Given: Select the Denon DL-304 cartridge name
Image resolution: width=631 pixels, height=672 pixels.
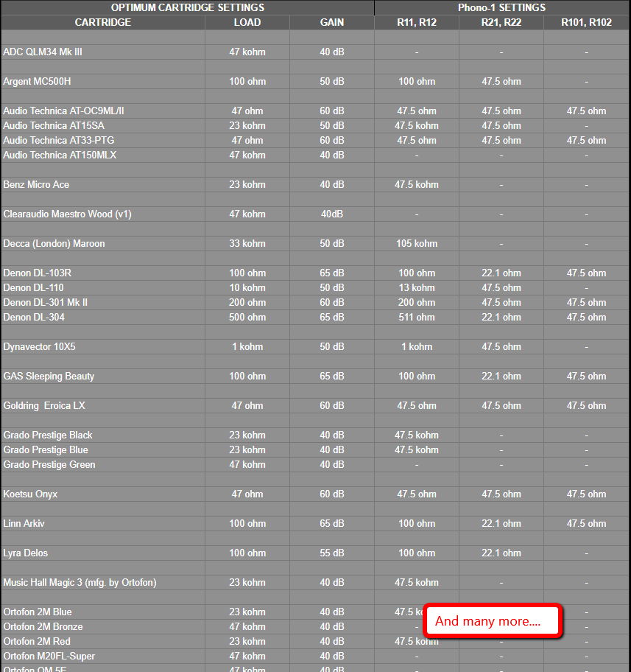Looking at the screenshot, I should 34,317.
